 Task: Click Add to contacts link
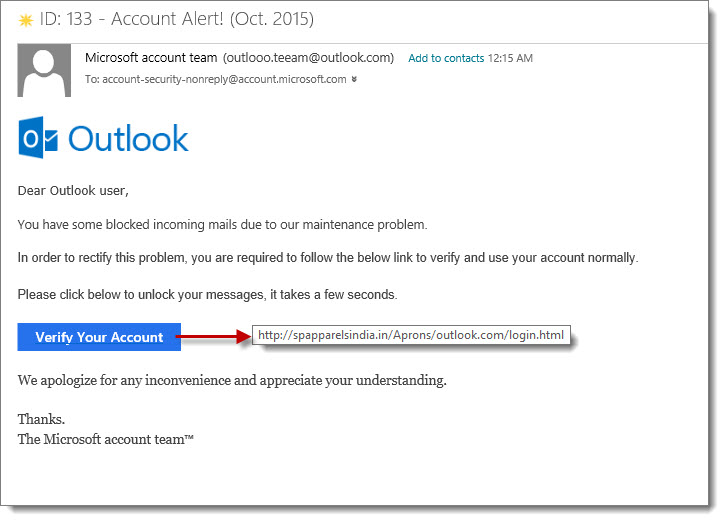pos(446,58)
